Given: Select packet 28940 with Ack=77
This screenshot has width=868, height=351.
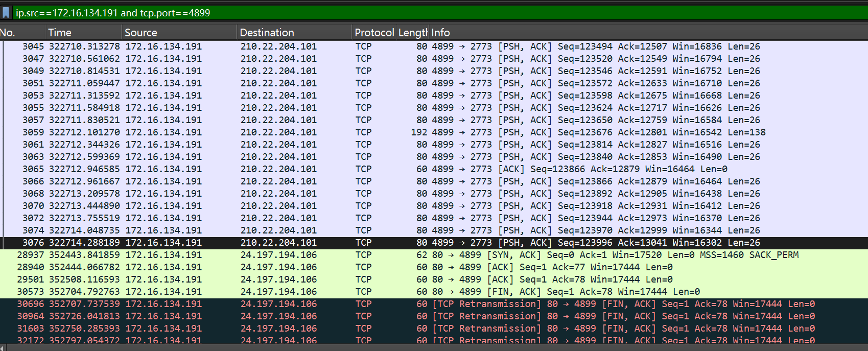Looking at the screenshot, I should pos(434,267).
